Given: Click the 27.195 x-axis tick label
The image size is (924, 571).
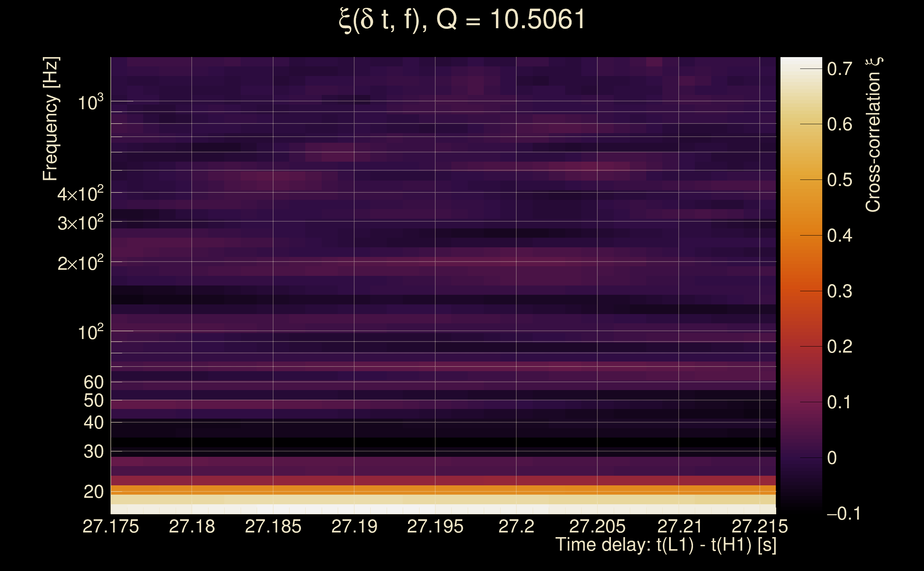Looking at the screenshot, I should click(x=435, y=526).
